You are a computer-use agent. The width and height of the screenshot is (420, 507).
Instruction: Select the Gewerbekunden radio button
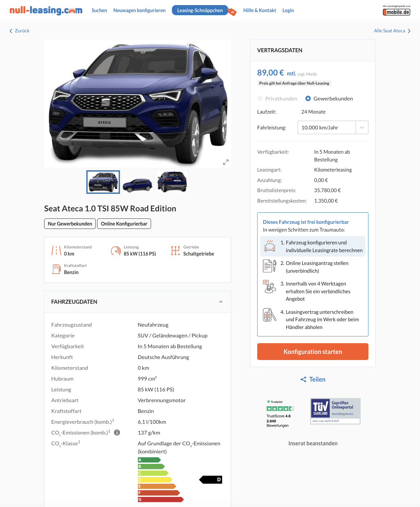tap(308, 98)
